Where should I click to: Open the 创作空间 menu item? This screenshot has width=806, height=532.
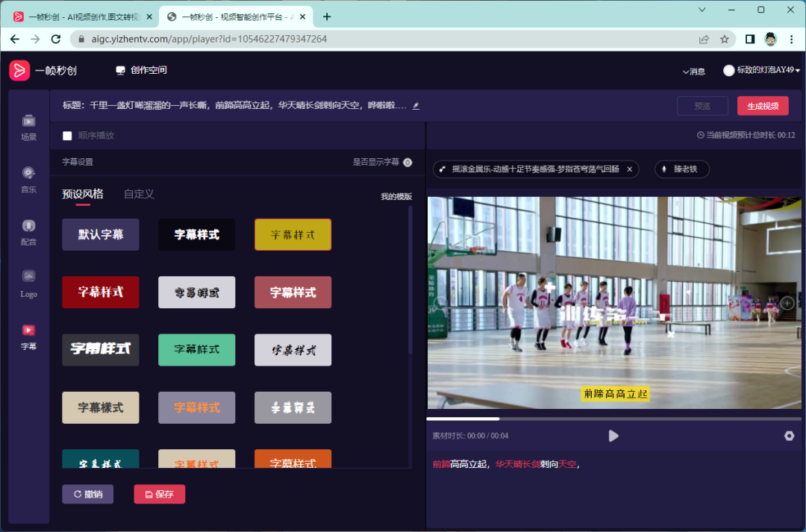click(141, 70)
